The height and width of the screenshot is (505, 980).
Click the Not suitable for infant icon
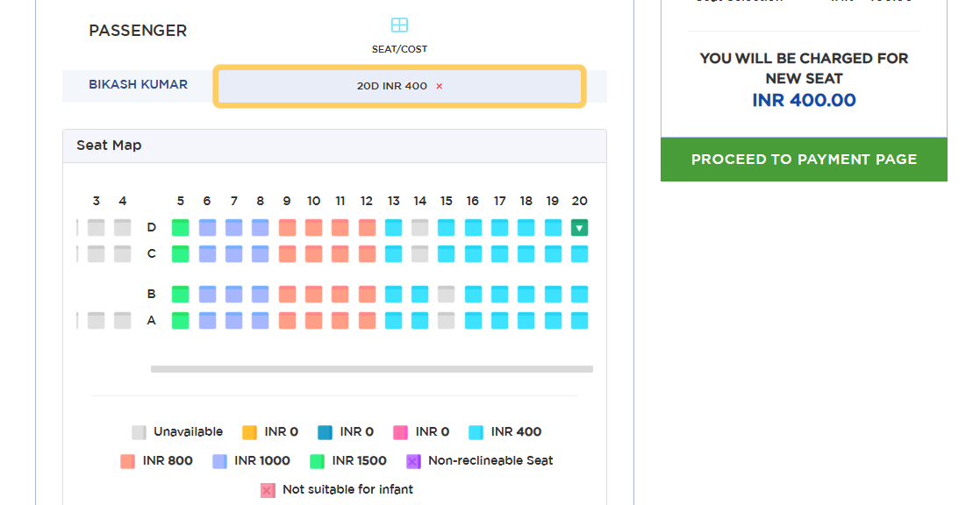click(268, 490)
